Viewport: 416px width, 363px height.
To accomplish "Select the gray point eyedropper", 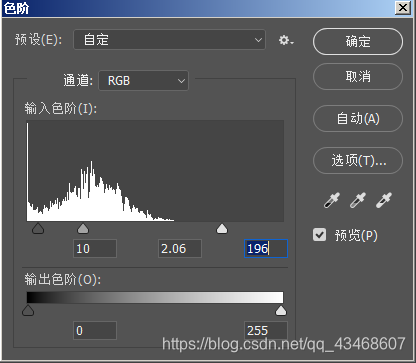I will click(x=358, y=200).
